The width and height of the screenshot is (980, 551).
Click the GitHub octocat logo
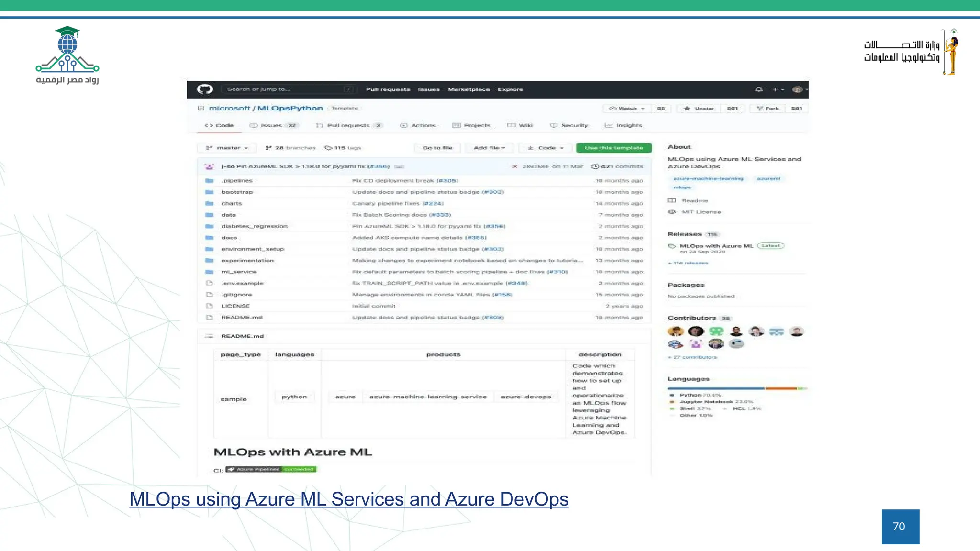[204, 89]
